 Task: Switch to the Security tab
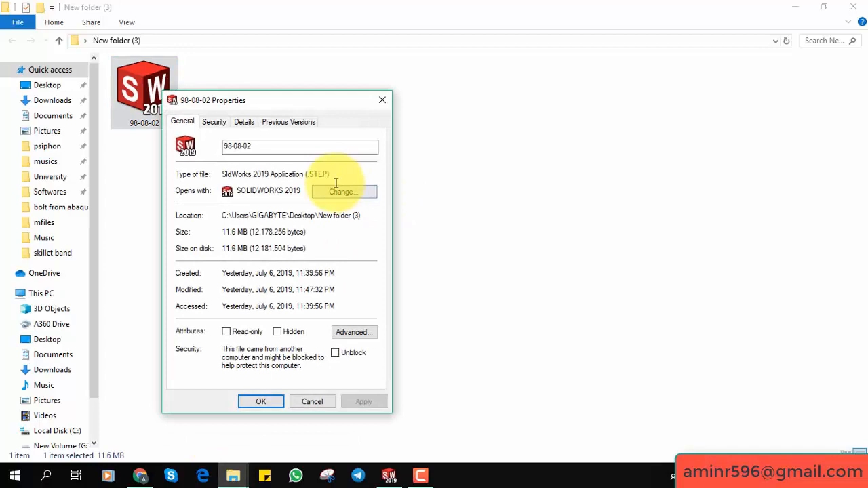coord(214,122)
